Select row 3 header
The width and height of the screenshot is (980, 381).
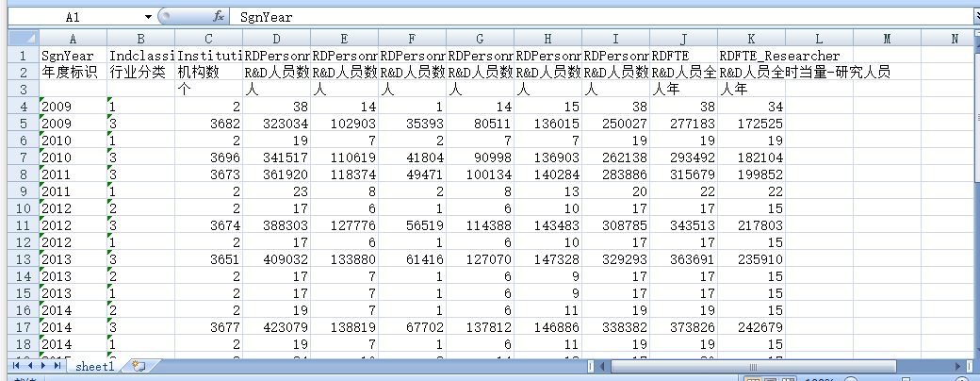point(24,90)
